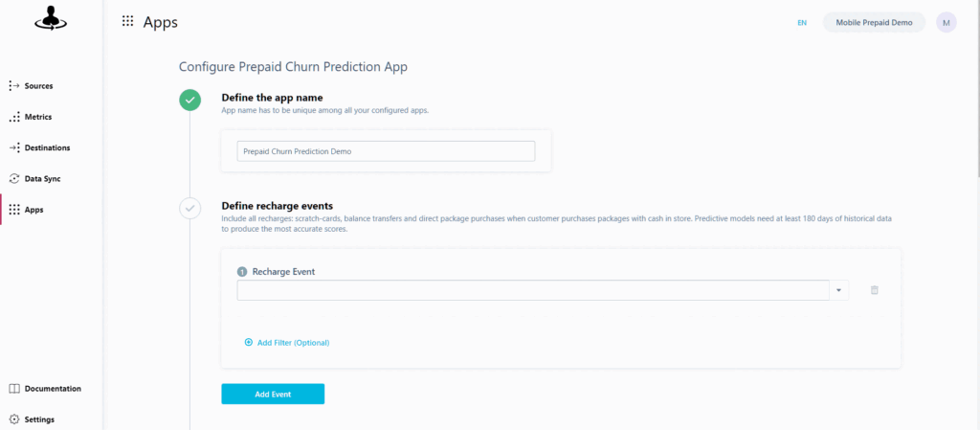Expand the Recharge Event dropdown arrow
Image resolution: width=980 pixels, height=430 pixels.
tap(838, 290)
